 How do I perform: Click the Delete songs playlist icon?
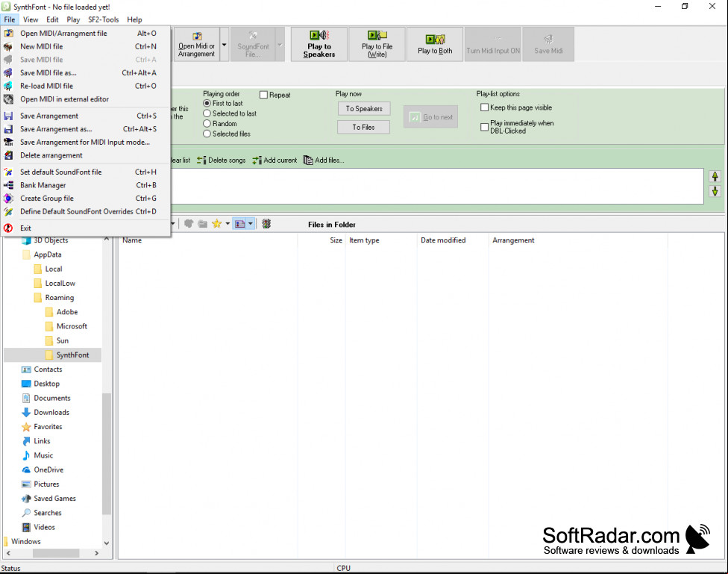[x=201, y=160]
